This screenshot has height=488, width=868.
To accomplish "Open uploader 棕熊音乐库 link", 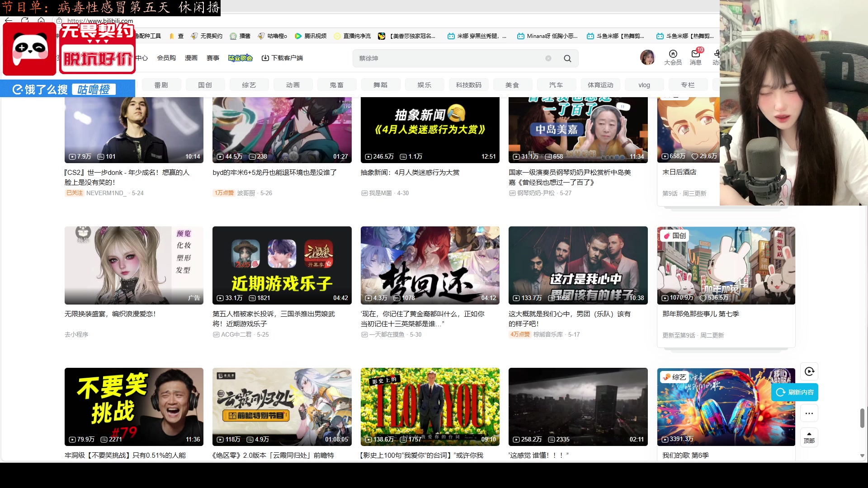I will pyautogui.click(x=548, y=334).
